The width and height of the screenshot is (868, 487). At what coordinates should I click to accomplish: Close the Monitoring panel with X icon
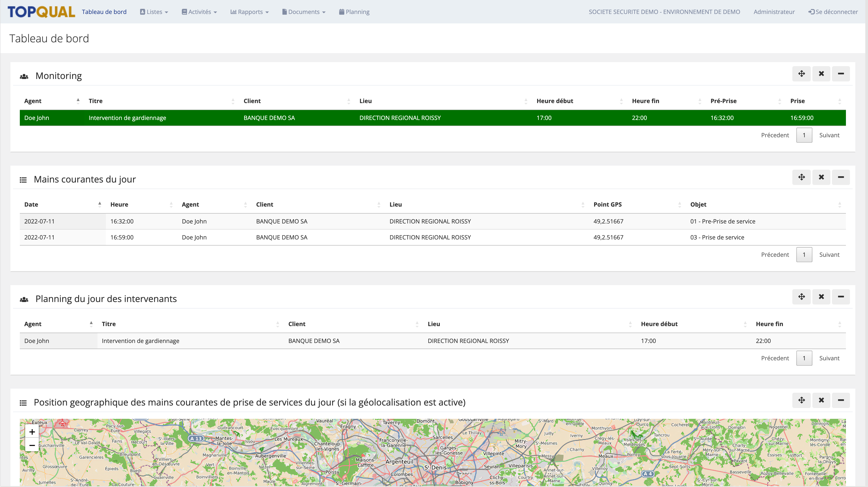click(821, 74)
